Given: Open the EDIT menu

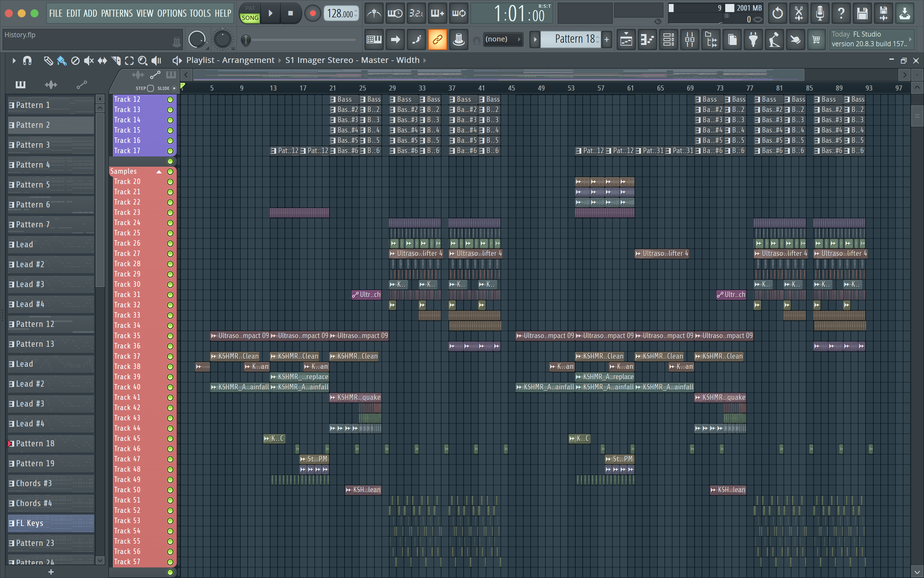Looking at the screenshot, I should pos(73,13).
